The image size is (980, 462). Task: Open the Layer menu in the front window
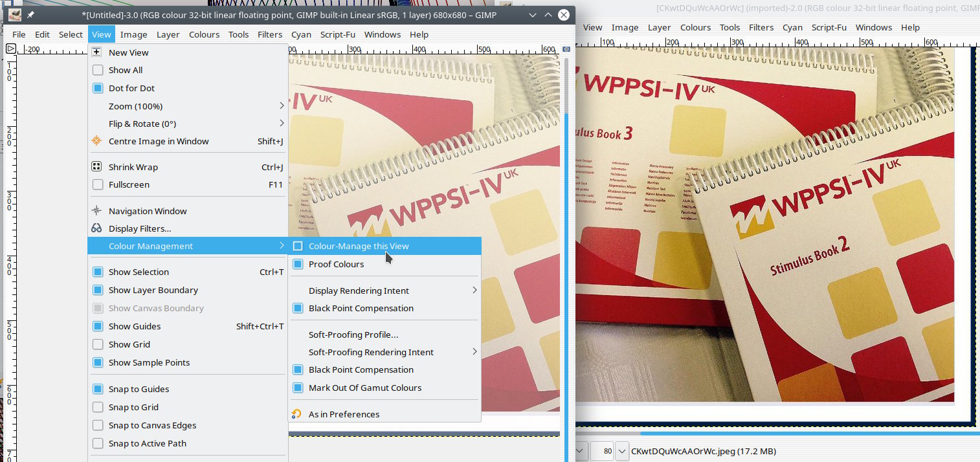tap(168, 34)
